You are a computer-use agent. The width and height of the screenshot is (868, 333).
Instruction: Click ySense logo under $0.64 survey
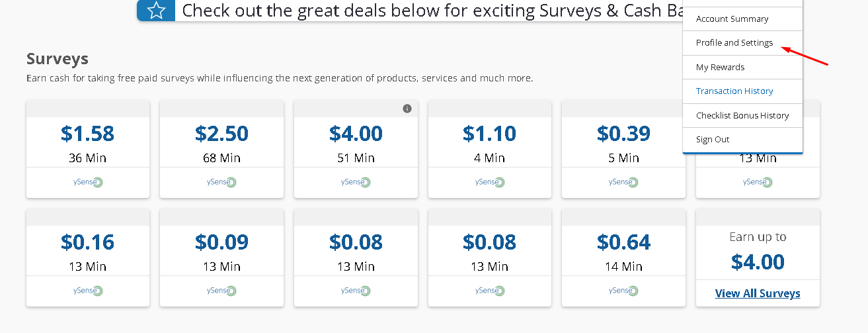[624, 291]
